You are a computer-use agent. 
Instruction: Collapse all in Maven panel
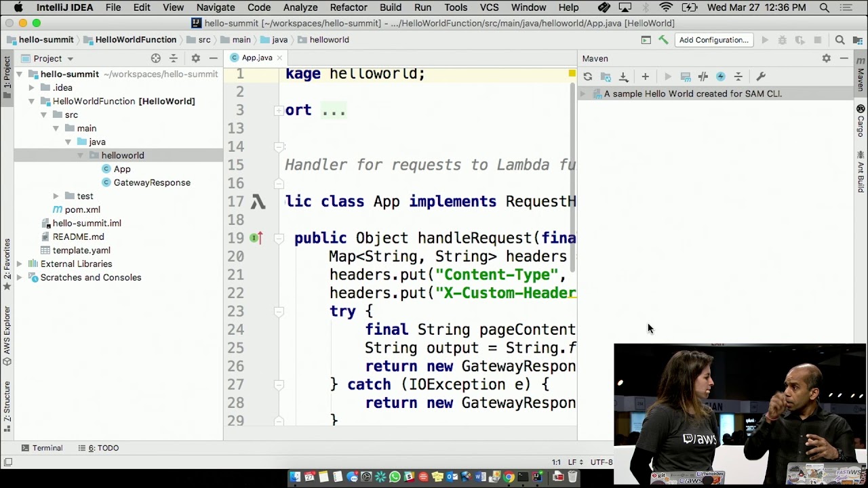[x=738, y=77]
